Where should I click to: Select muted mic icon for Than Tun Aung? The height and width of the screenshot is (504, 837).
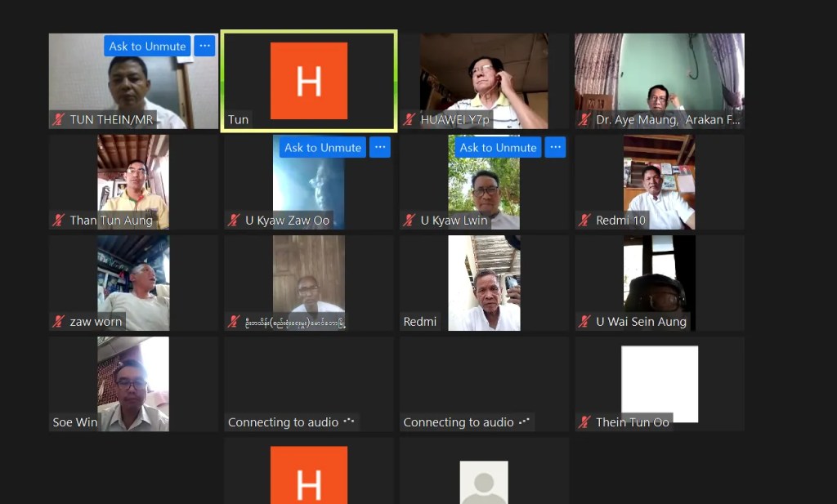click(59, 221)
